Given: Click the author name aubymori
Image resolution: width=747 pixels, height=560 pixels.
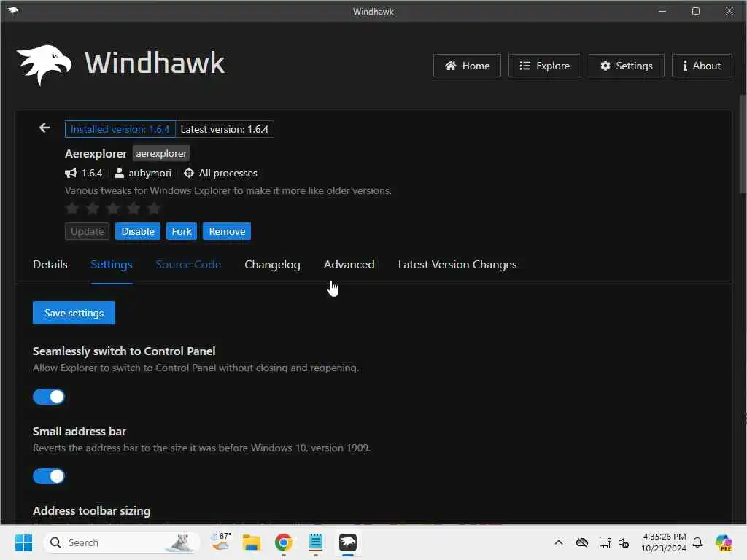Looking at the screenshot, I should (x=150, y=173).
